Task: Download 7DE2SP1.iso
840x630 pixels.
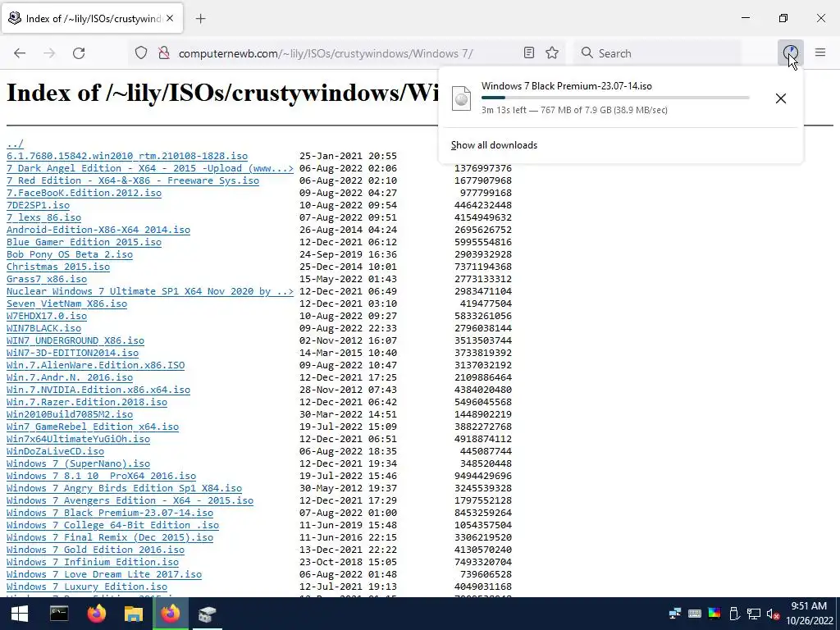Action: [38, 205]
